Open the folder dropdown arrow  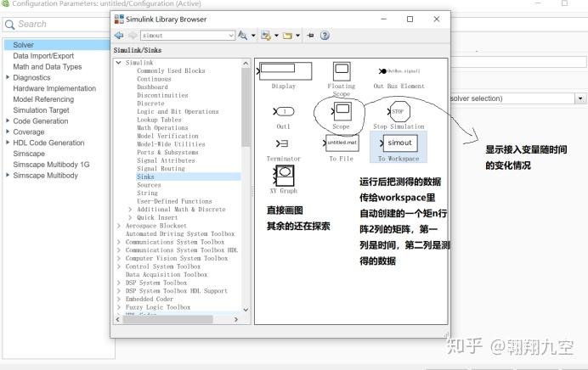click(x=297, y=36)
